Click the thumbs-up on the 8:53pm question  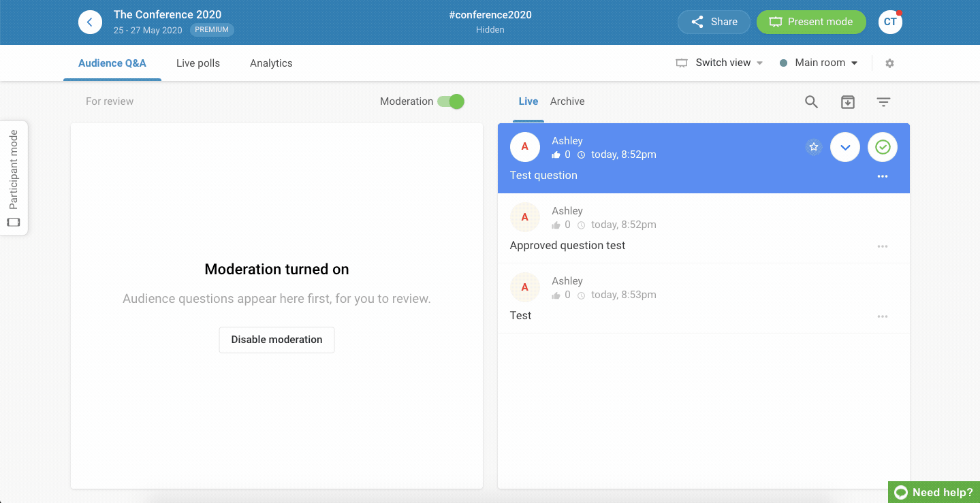pyautogui.click(x=556, y=295)
